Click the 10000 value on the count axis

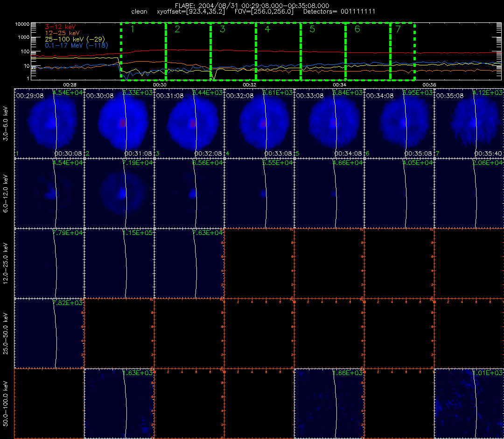tap(23, 24)
